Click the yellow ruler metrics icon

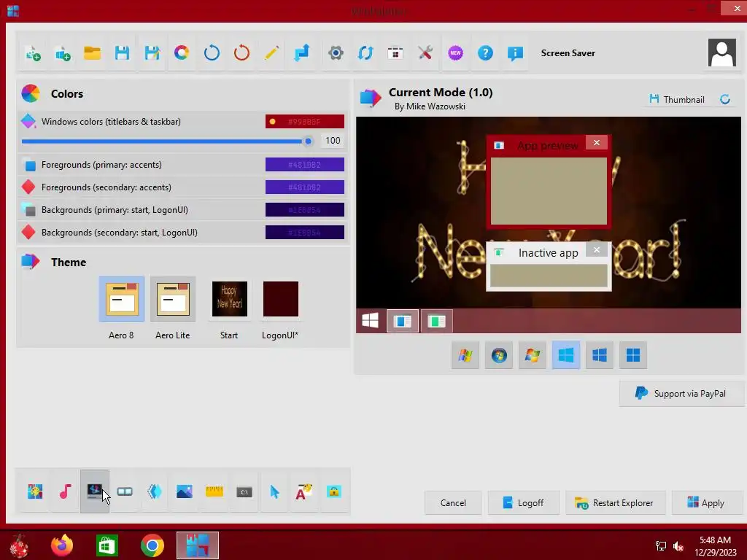[x=214, y=491]
